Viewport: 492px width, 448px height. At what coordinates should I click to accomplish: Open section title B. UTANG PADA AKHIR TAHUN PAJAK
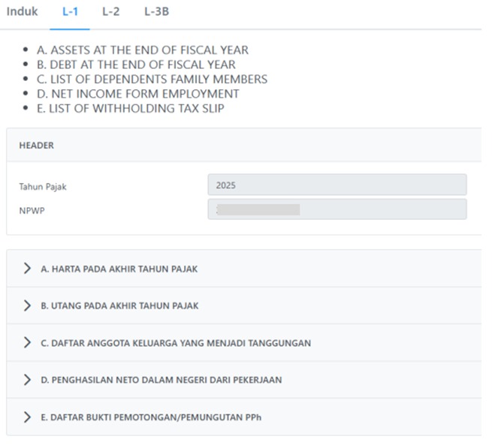tap(119, 305)
